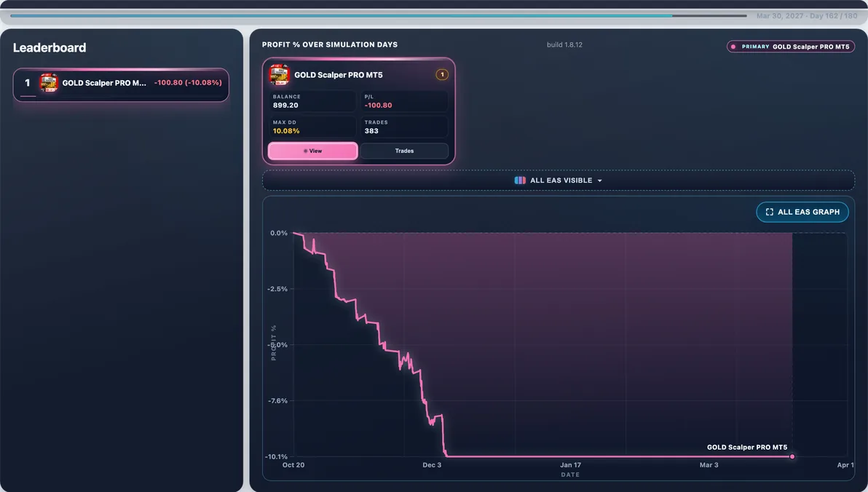Click the Jan 17 x-axis label
Image resolution: width=868 pixels, height=492 pixels.
pyautogui.click(x=570, y=465)
